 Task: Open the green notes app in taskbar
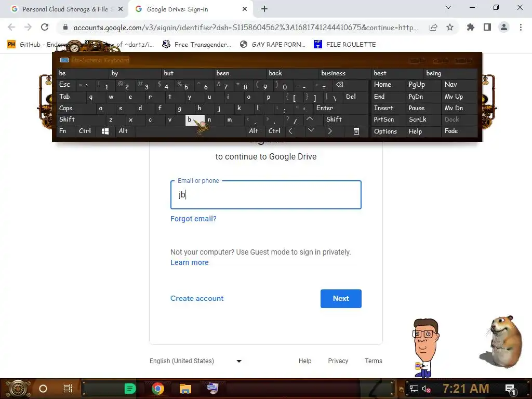(130, 389)
